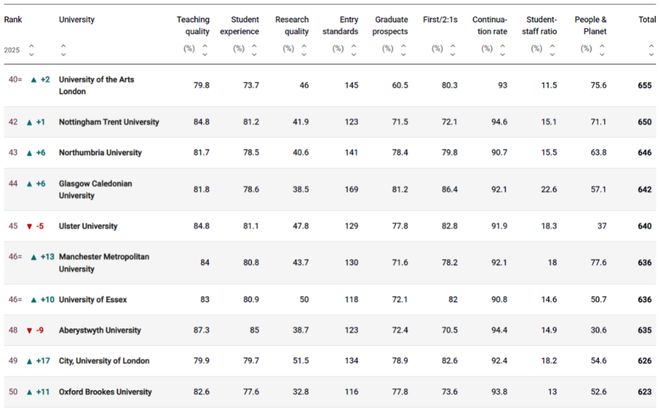
Task: Open Oxford Brookes University entry
Action: point(105,392)
